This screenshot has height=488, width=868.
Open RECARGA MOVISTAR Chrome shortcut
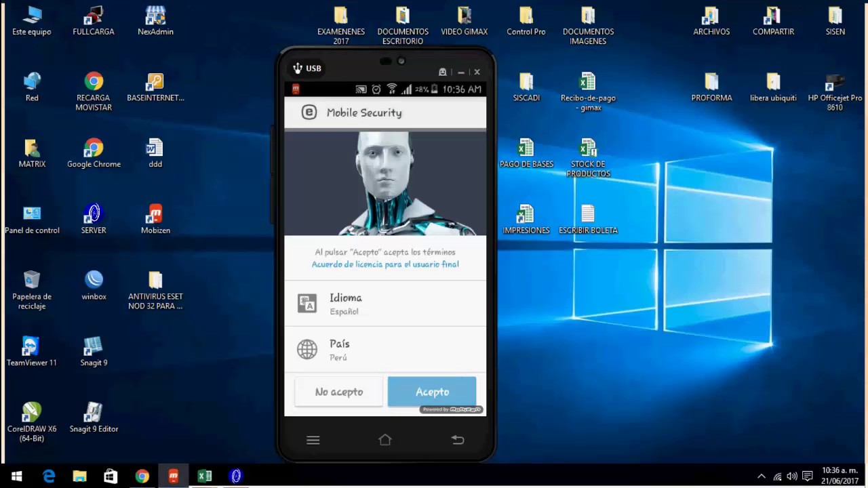(x=94, y=92)
